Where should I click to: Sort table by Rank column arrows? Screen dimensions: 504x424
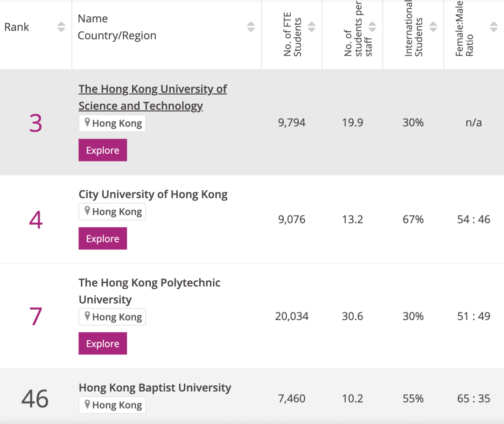tap(61, 27)
